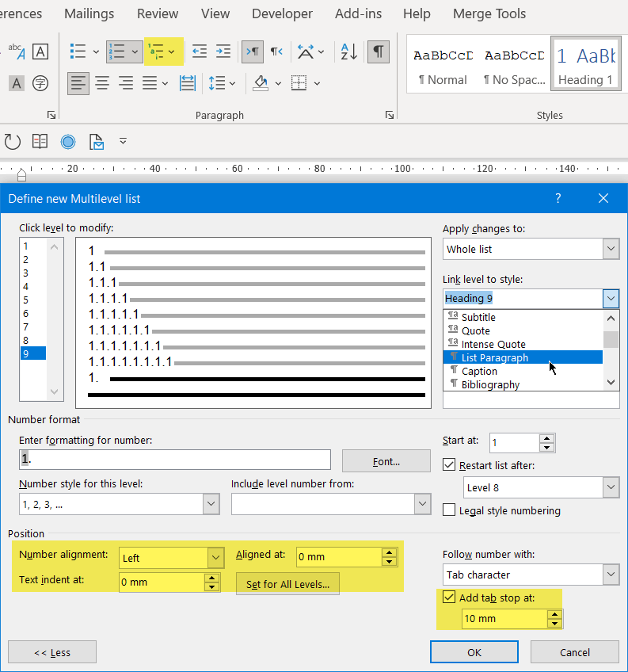This screenshot has width=628, height=672.
Task: Open the Merge Tools tab
Action: [x=489, y=13]
